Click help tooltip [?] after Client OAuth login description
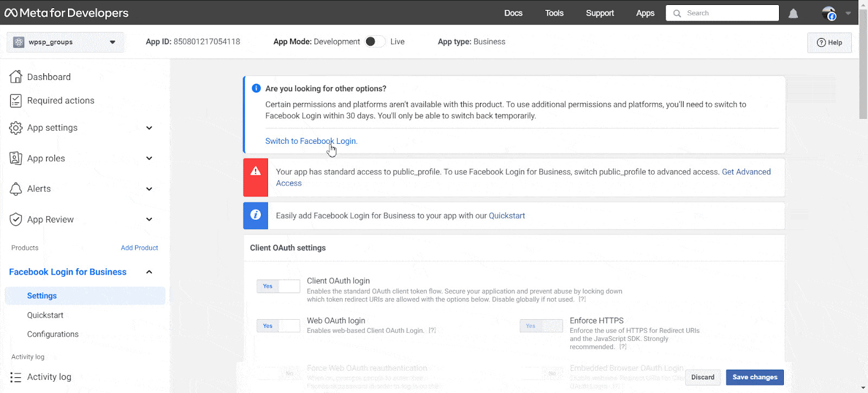Image resolution: width=868 pixels, height=393 pixels. click(582, 299)
